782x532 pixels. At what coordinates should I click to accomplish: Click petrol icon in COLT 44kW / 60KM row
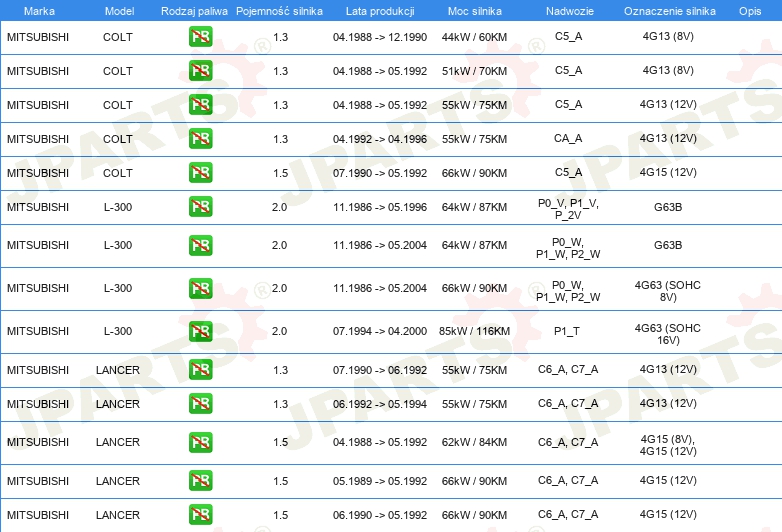pos(200,37)
